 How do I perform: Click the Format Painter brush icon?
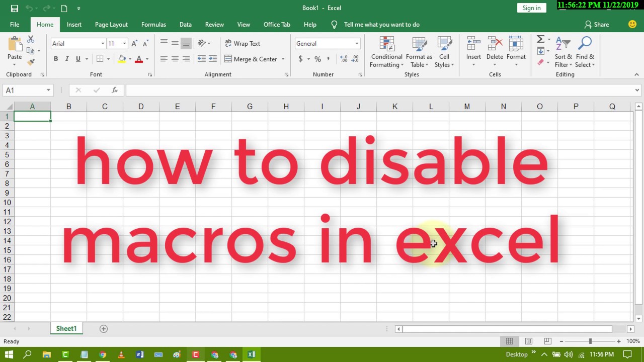(x=31, y=62)
